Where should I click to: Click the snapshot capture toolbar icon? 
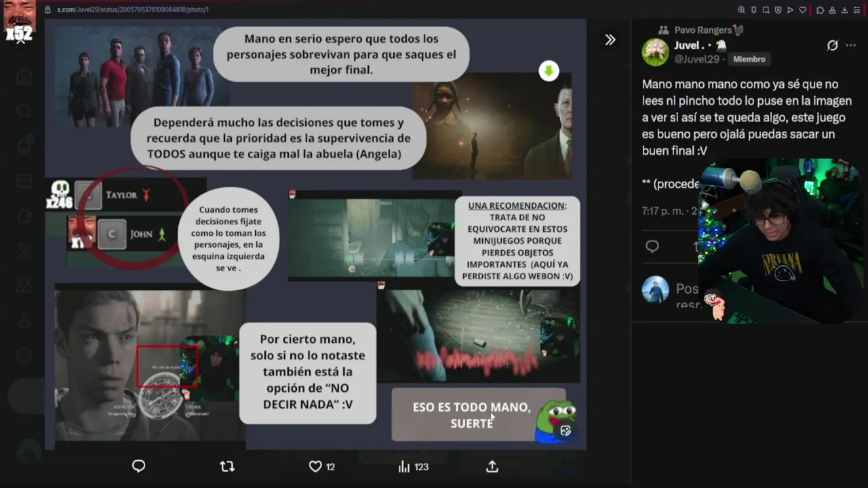tap(766, 10)
